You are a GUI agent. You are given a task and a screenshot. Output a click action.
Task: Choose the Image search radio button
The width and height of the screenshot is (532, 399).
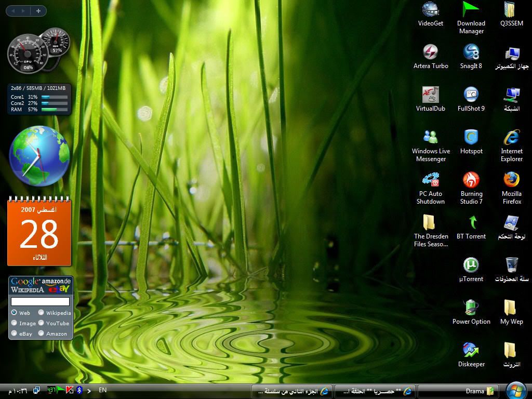tap(14, 323)
